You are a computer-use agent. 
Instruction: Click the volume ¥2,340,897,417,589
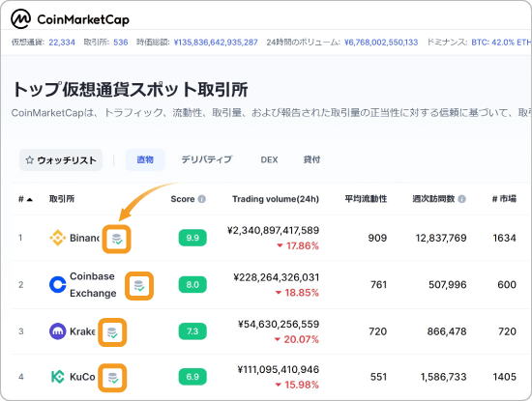tap(273, 231)
